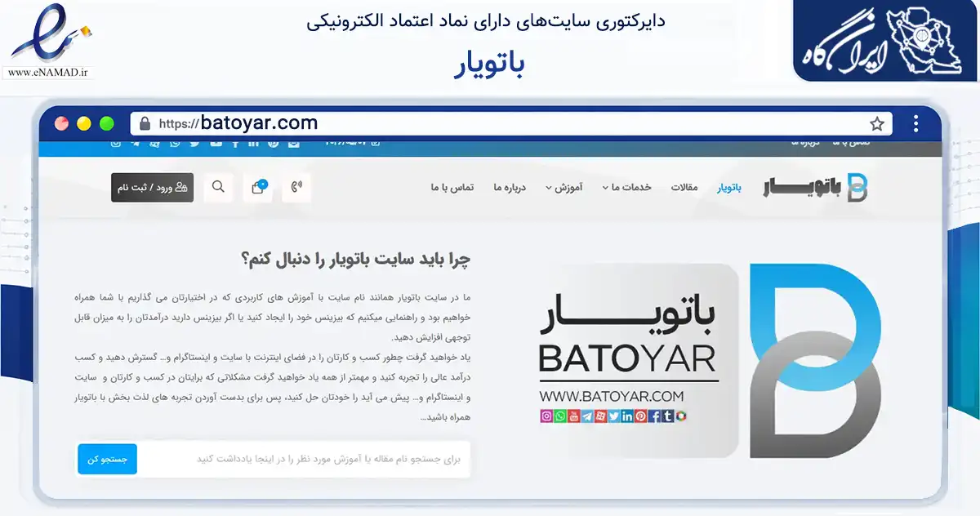Click the ورود / ثبت نام button
The height and width of the screenshot is (516, 980).
point(153,187)
